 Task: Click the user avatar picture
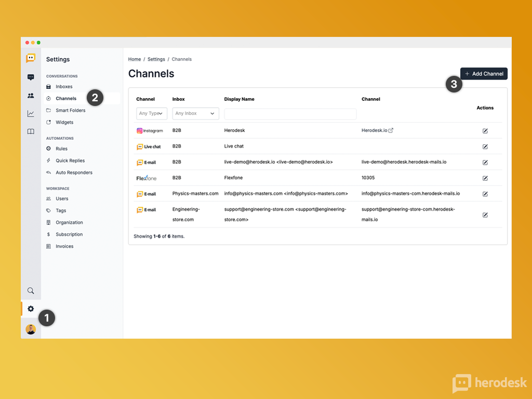pos(31,329)
